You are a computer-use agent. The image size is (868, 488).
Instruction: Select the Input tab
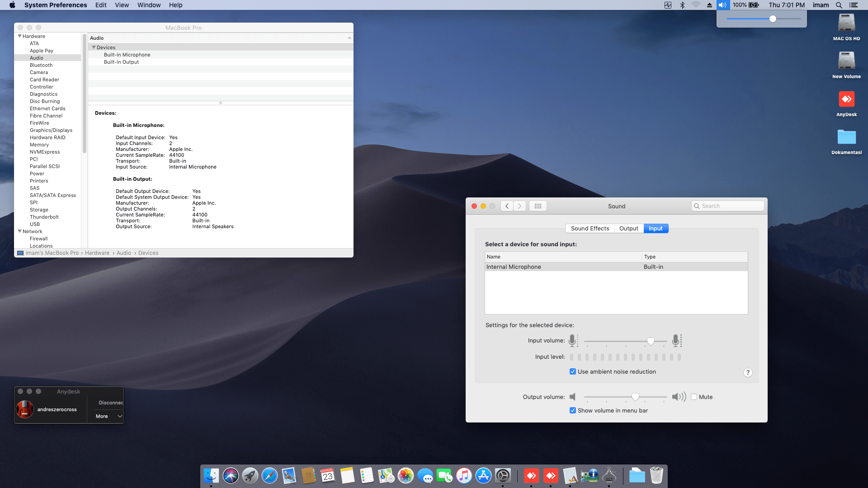tap(656, 229)
